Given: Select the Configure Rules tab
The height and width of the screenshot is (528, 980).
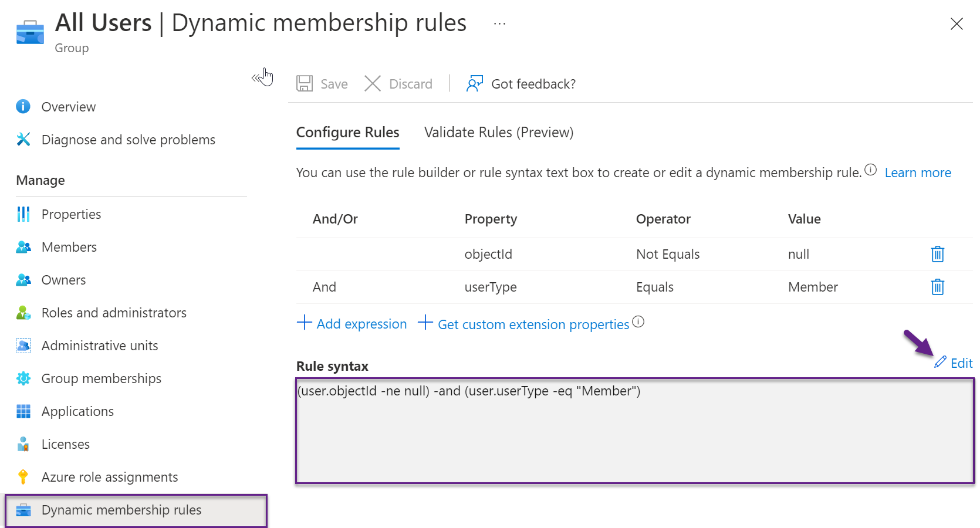Looking at the screenshot, I should coord(347,133).
